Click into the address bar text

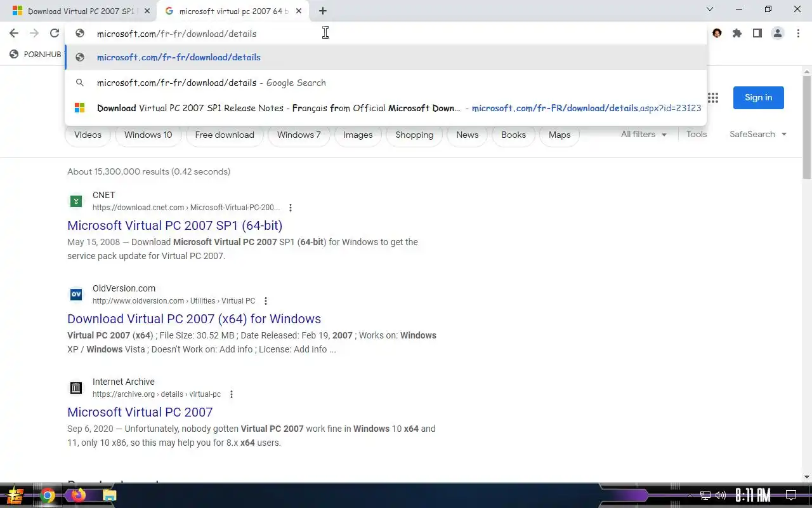click(x=176, y=34)
